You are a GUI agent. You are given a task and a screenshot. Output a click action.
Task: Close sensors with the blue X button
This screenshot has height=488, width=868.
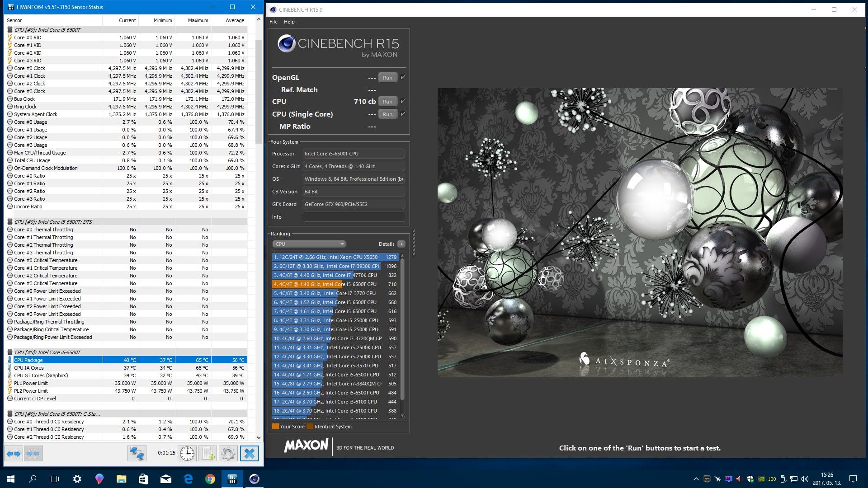click(250, 453)
